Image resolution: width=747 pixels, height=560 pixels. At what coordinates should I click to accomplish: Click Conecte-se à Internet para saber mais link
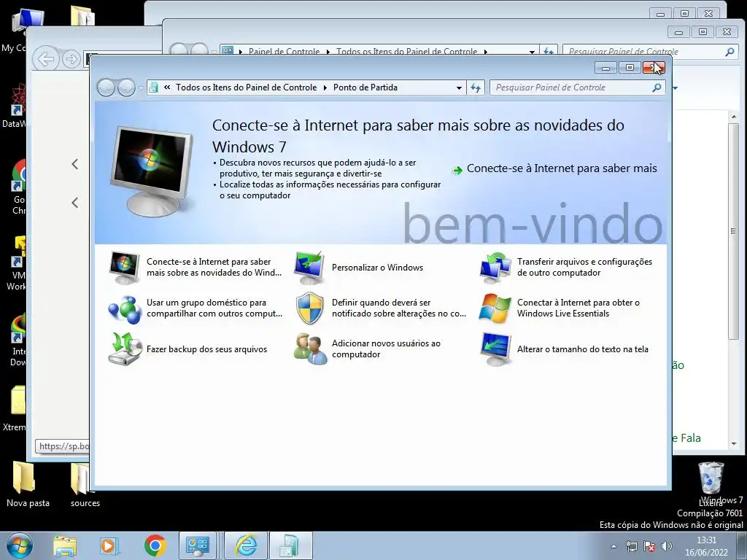pos(562,168)
